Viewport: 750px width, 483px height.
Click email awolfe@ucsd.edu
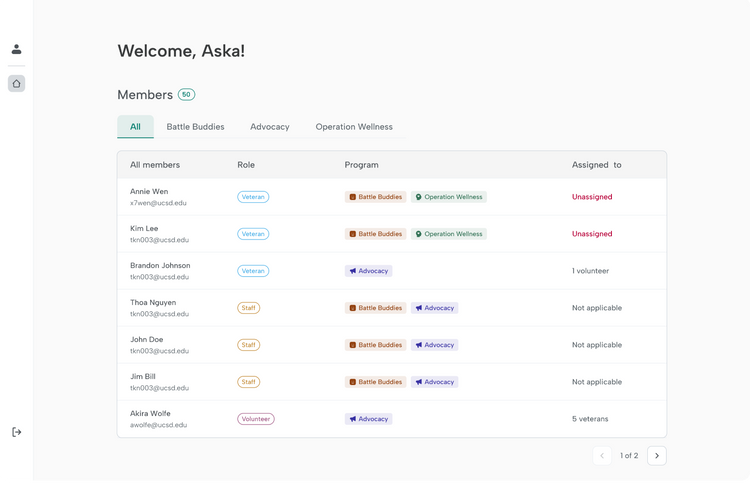158,425
